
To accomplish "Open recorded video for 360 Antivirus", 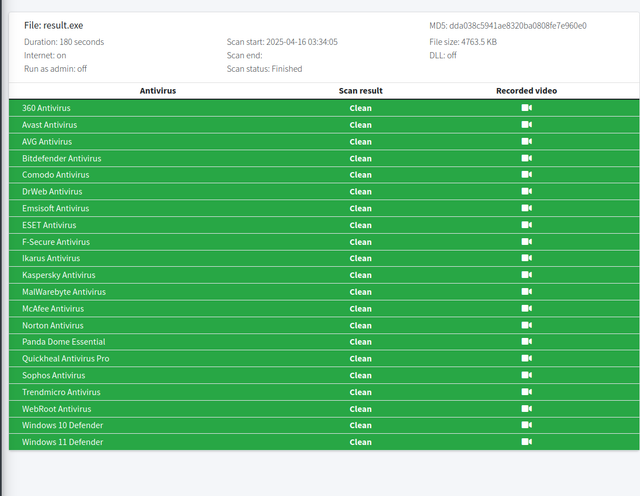I will (527, 108).
